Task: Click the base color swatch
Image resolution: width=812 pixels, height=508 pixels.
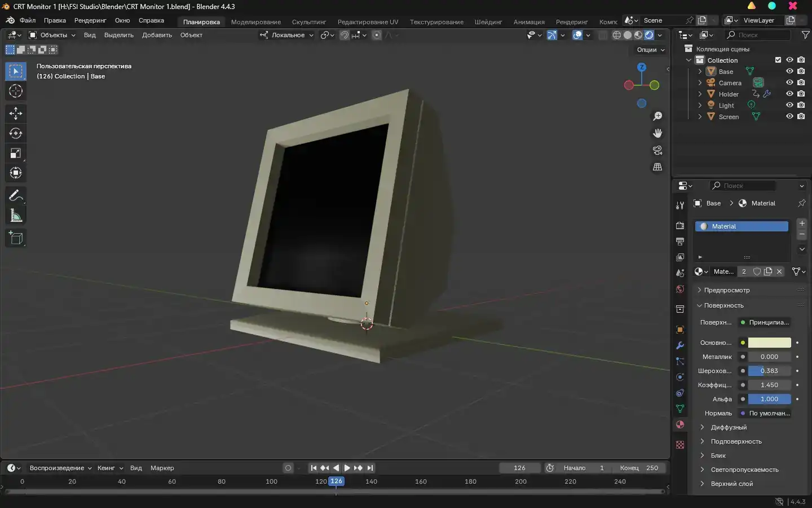Action: 770,343
